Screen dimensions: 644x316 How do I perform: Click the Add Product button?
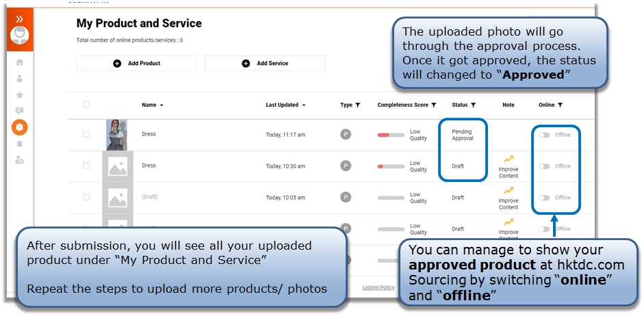(136, 63)
